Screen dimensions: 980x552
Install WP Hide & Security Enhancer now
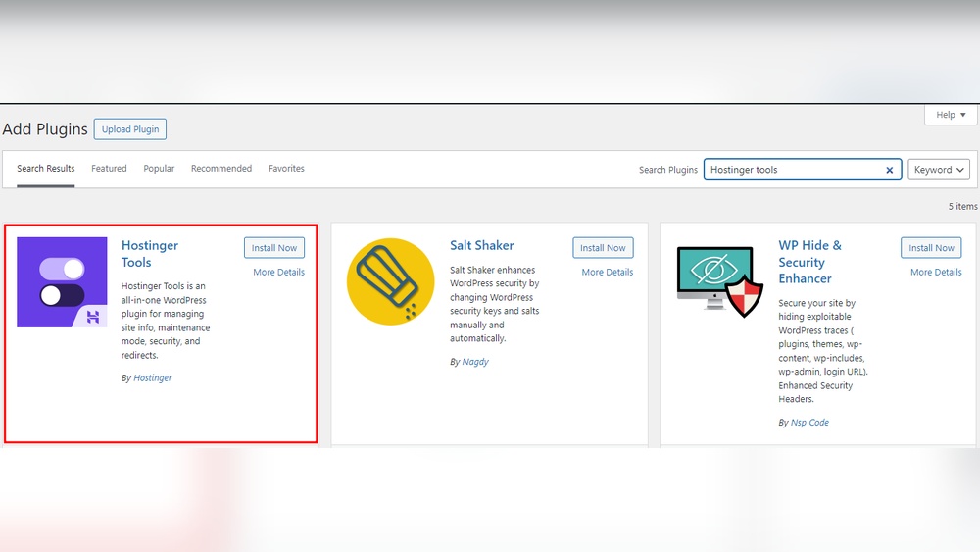coord(931,247)
